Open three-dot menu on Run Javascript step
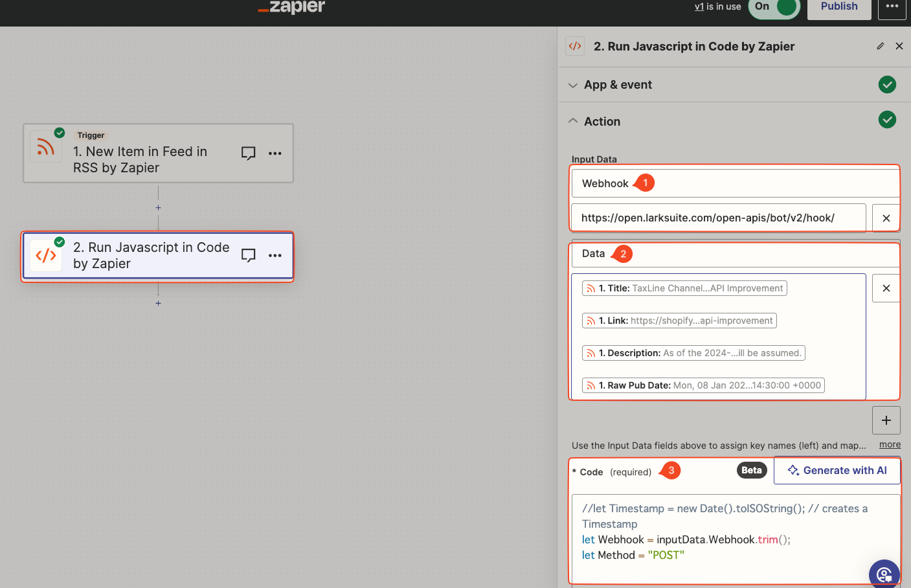911x588 pixels. 275,255
